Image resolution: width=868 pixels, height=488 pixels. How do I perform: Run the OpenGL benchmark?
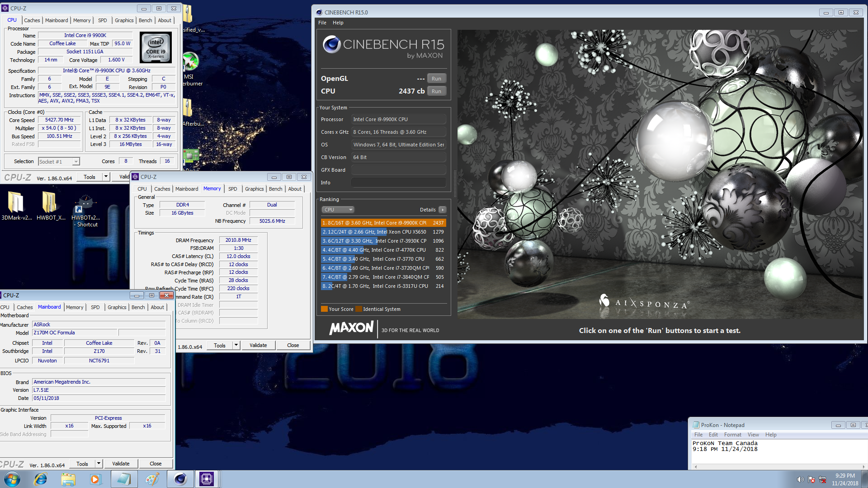436,79
